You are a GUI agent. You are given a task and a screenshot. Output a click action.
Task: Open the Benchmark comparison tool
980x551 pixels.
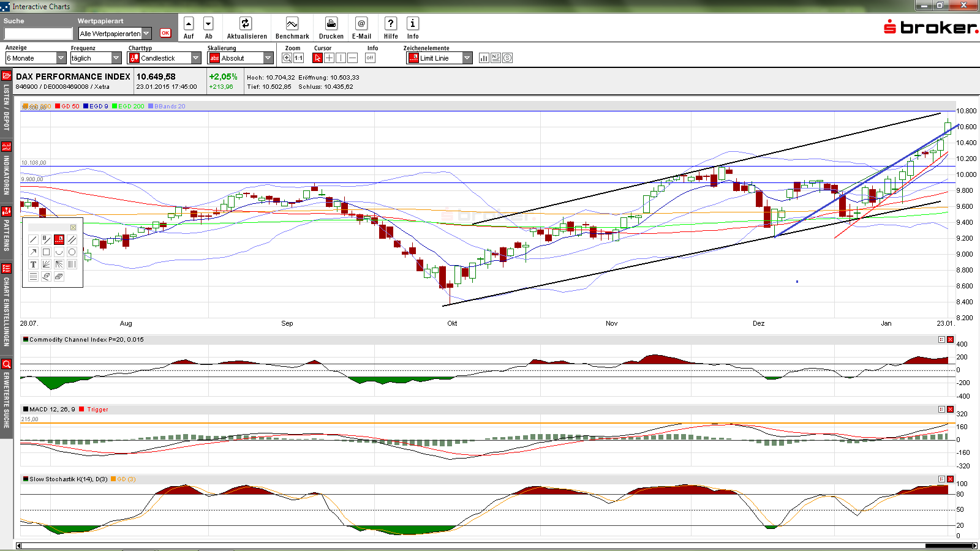click(292, 24)
